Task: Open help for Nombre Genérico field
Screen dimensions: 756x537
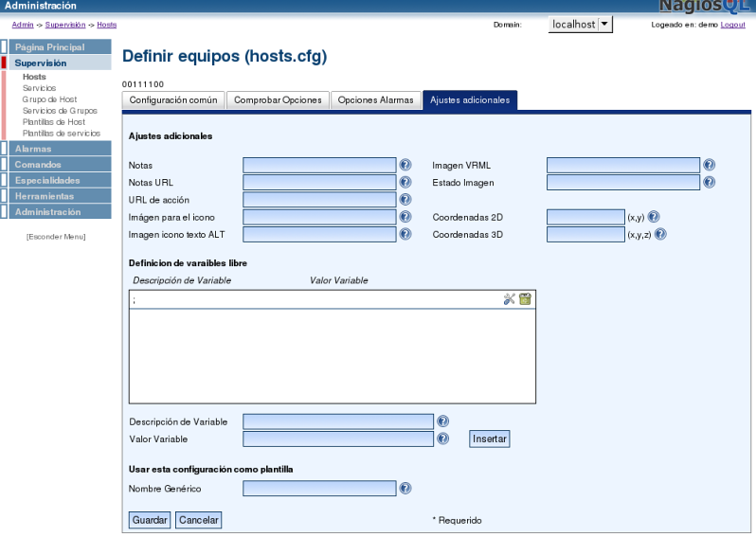Action: point(405,489)
